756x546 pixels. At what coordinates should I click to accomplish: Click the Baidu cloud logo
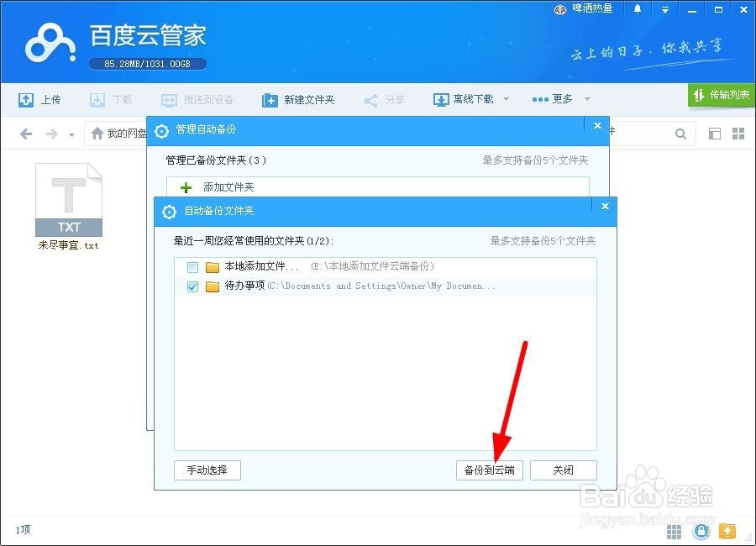pos(48,41)
